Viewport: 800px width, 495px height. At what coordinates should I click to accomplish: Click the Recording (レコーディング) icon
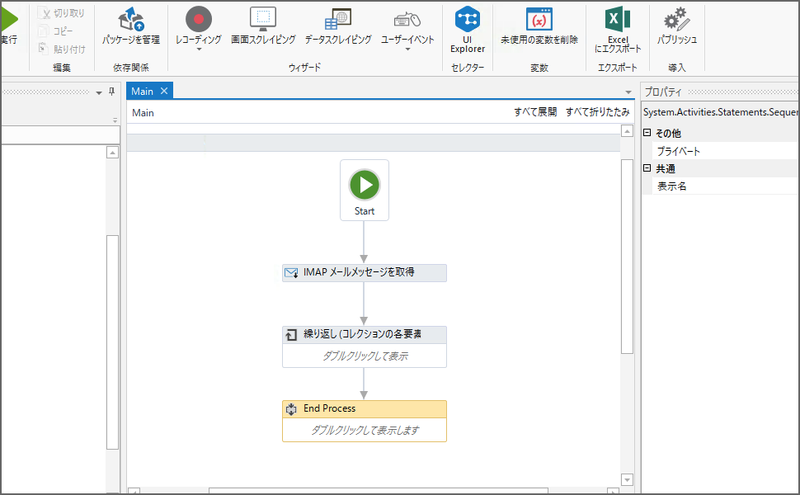coord(198,19)
